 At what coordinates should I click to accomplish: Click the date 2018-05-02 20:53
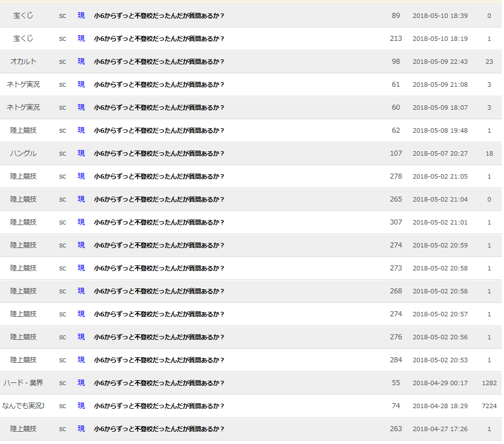[440, 360]
